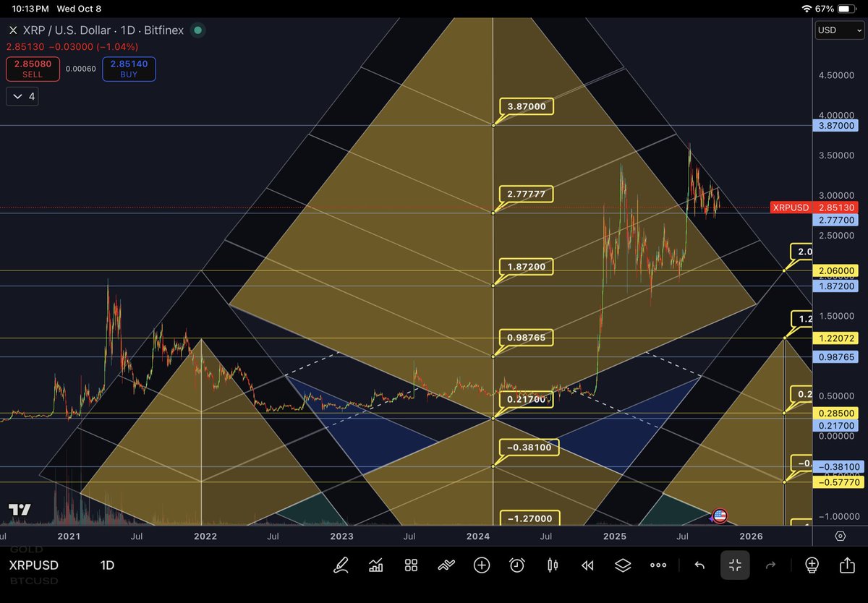Click the 3.87000 price axis tag

tap(835, 126)
